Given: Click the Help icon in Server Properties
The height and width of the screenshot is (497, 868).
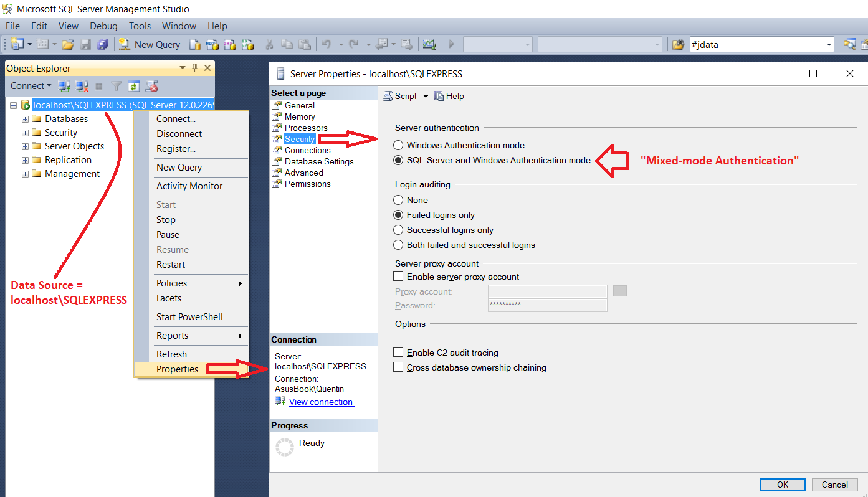Looking at the screenshot, I should tap(449, 96).
